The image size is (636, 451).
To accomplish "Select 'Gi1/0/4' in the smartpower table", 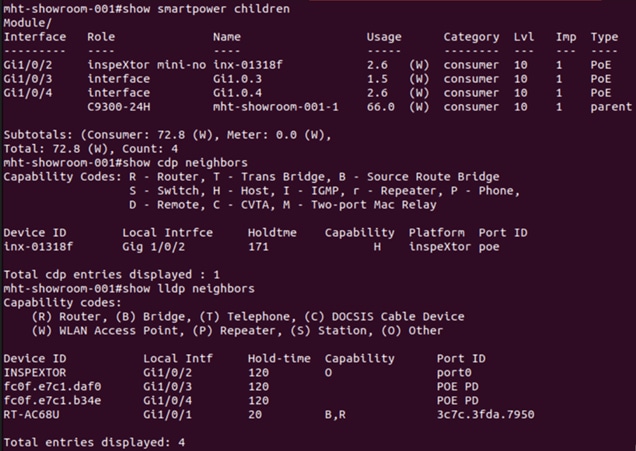I will pos(28,93).
